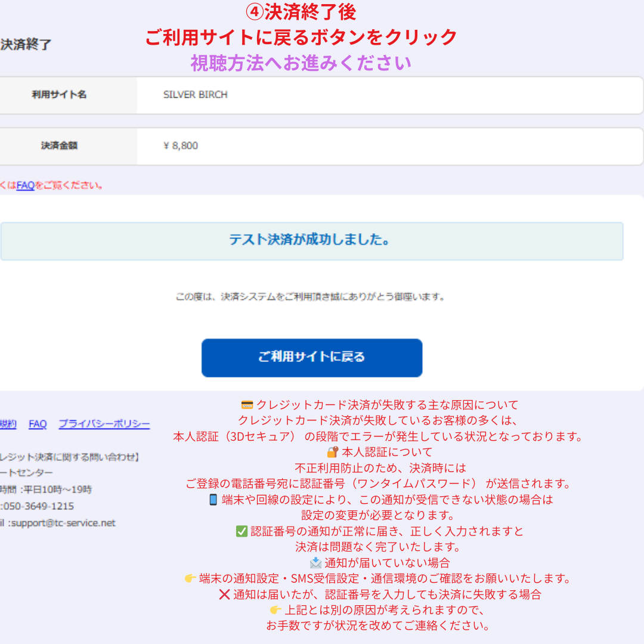Image resolution: width=644 pixels, height=644 pixels.
Task: Click the red cross mark emoji
Action: [x=224, y=595]
